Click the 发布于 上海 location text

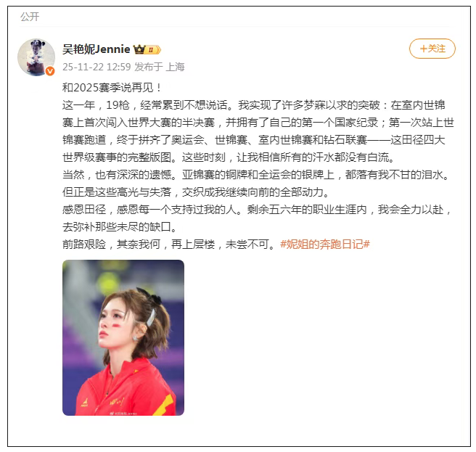click(160, 67)
